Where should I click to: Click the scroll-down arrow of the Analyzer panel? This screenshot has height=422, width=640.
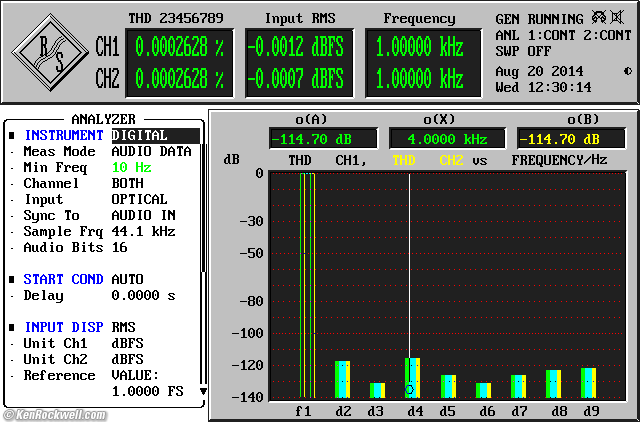[203, 391]
